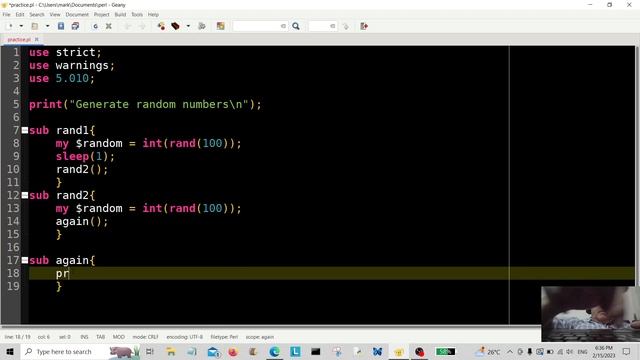This screenshot has height=360, width=640.
Task: Click the Find magnifier icon in toolbar
Action: click(x=296, y=26)
